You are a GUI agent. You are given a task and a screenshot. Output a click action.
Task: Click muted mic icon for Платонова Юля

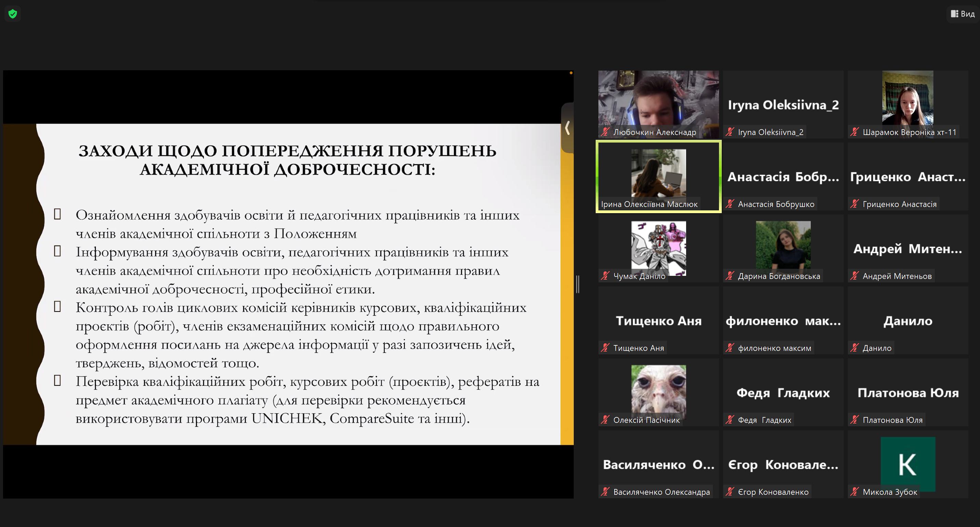coord(854,420)
